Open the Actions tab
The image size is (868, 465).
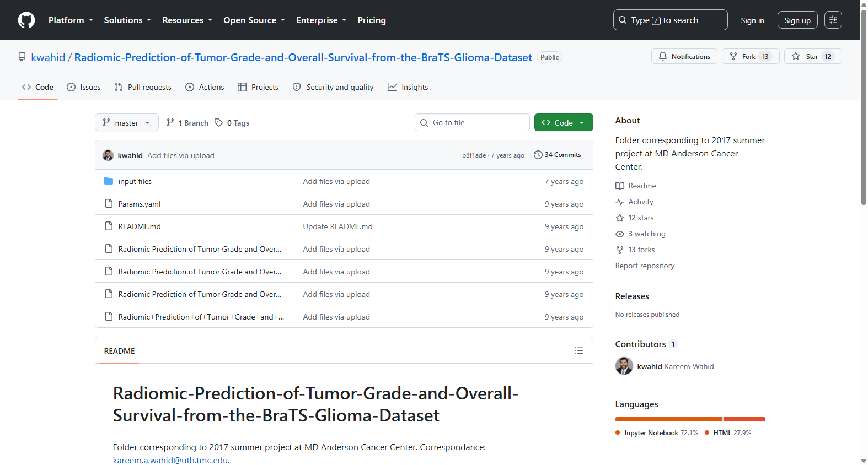205,87
